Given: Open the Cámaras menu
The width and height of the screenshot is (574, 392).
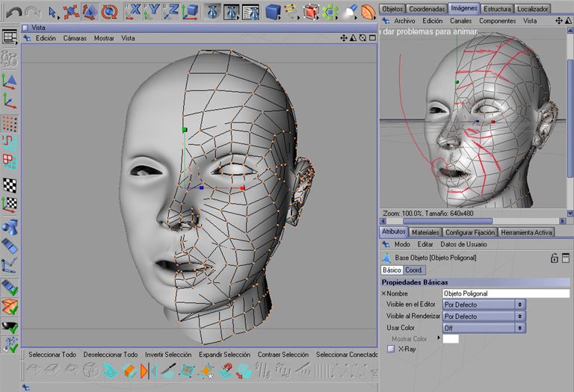Looking at the screenshot, I should pyautogui.click(x=75, y=38).
